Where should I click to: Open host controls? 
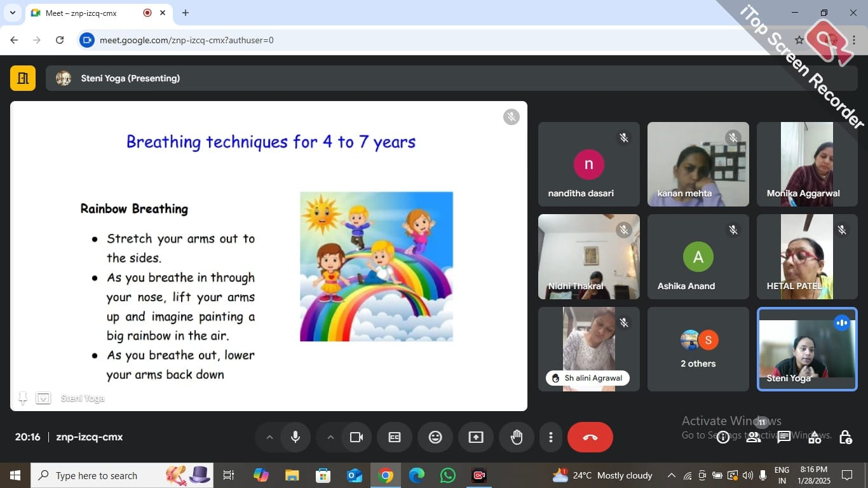pos(844,437)
